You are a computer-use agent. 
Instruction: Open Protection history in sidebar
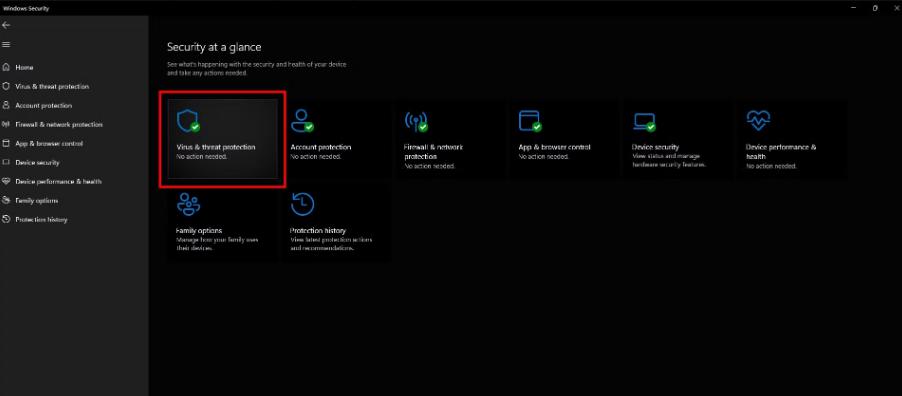41,219
